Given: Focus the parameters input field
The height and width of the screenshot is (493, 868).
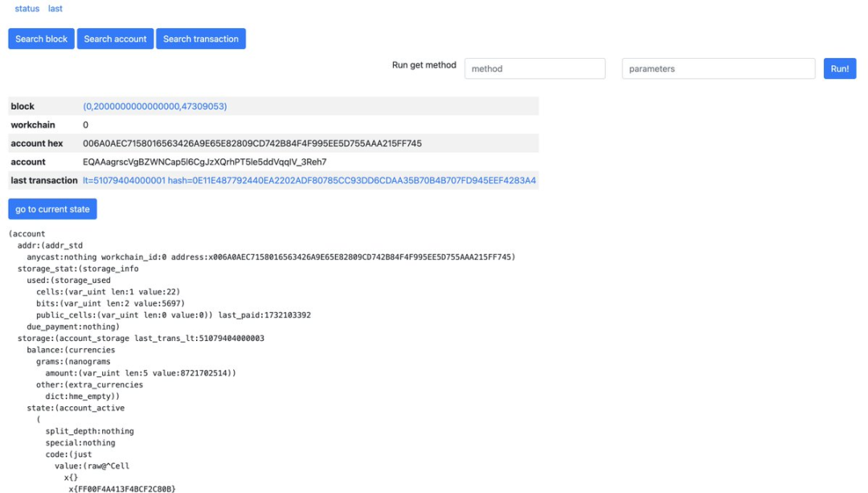Looking at the screenshot, I should pos(718,69).
